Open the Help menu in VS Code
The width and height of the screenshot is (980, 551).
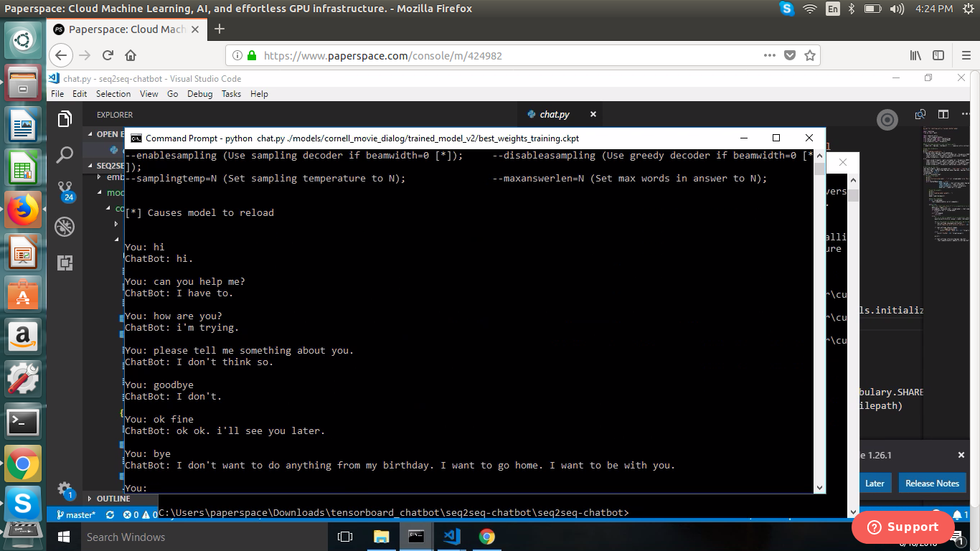(x=259, y=94)
